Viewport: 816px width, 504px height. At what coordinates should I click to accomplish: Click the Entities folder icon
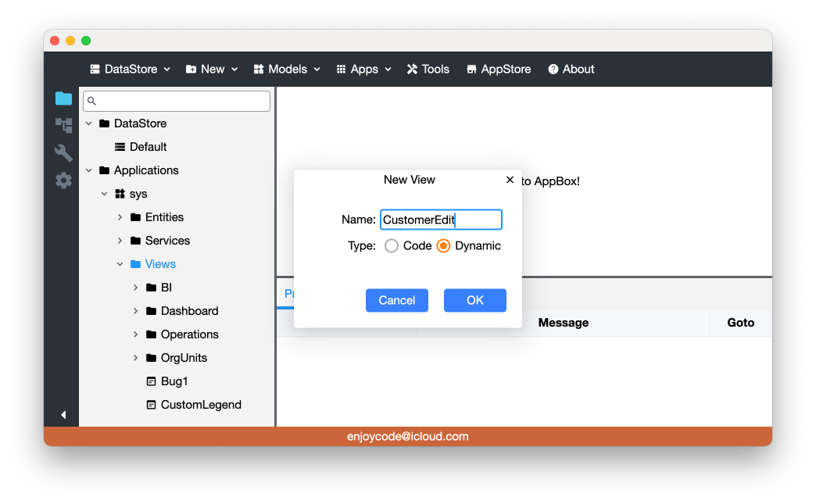point(135,217)
